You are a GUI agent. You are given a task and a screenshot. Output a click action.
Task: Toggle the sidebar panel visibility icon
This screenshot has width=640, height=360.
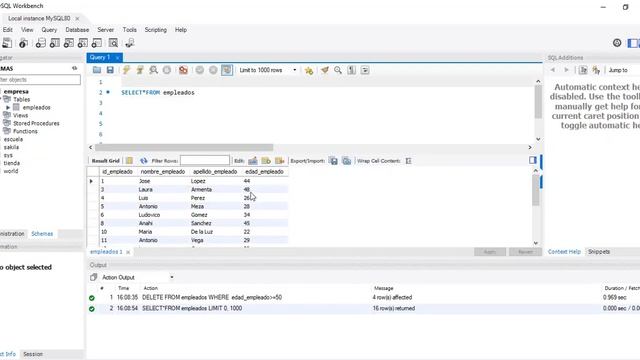click(633, 43)
